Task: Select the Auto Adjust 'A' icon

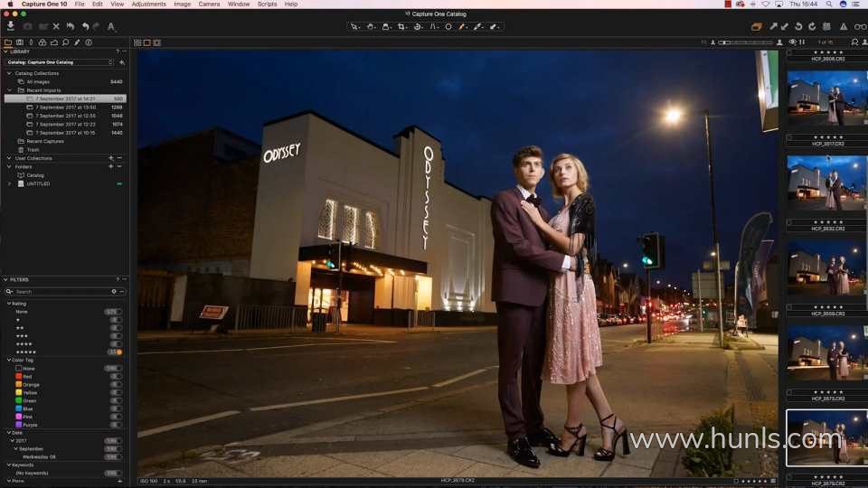Action: [x=110, y=26]
